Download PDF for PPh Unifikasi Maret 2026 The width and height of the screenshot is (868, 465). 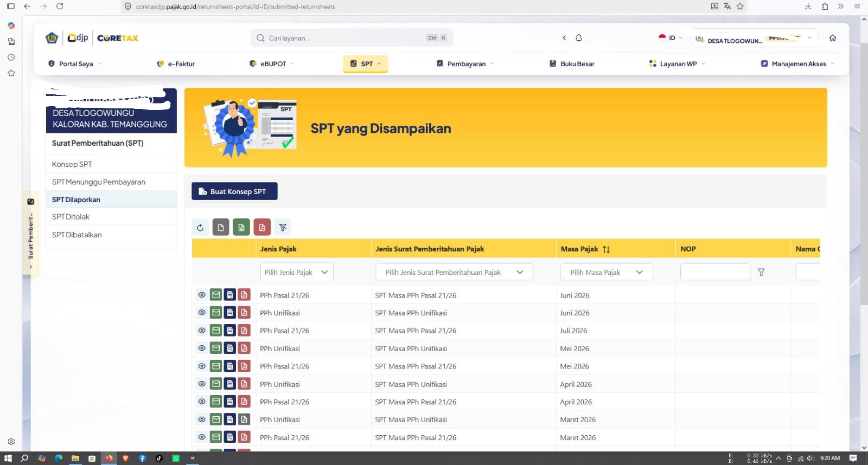[x=244, y=419]
